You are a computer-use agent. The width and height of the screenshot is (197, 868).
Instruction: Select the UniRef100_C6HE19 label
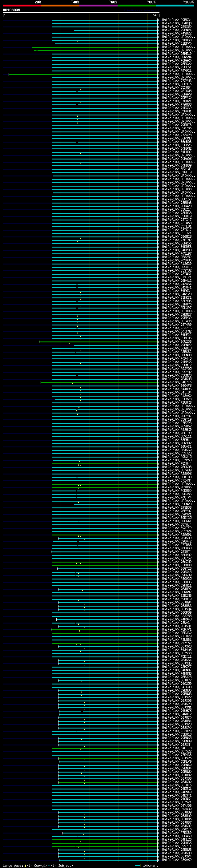[x=177, y=54]
